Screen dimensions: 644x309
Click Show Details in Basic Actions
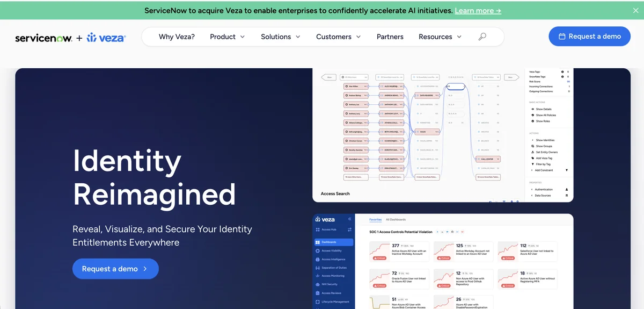click(x=541, y=109)
